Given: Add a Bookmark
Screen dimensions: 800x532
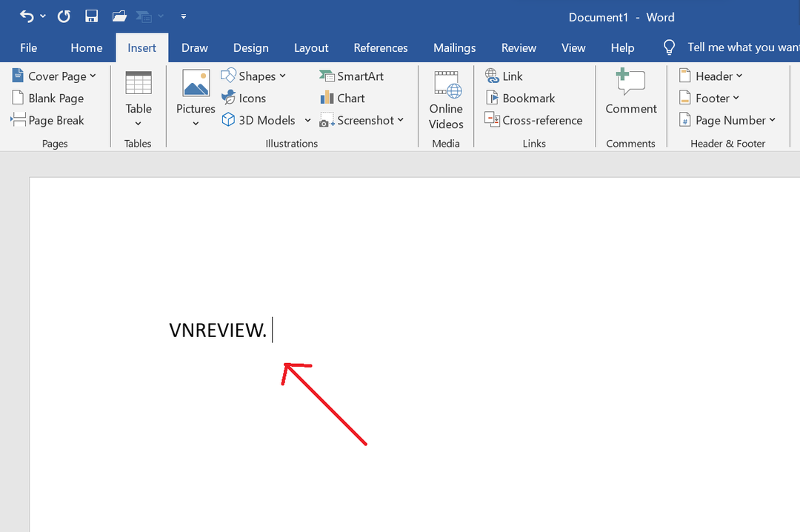Looking at the screenshot, I should tap(520, 98).
